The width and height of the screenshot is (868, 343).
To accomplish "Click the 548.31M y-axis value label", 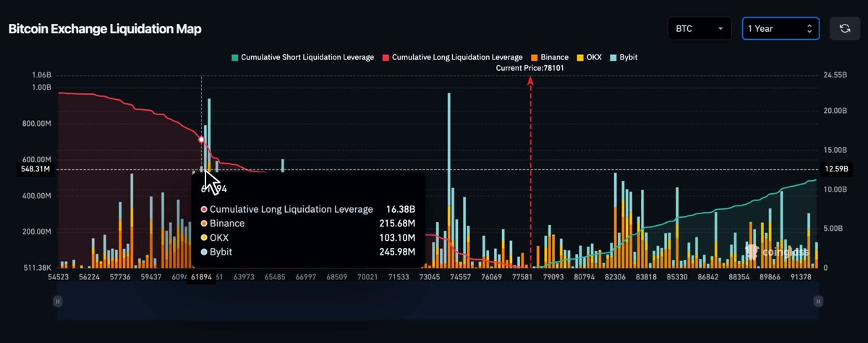I will tap(35, 169).
